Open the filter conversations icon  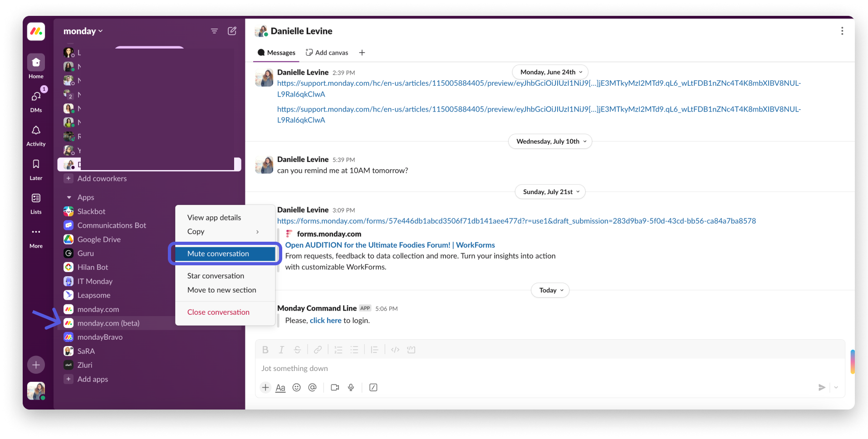coord(214,31)
